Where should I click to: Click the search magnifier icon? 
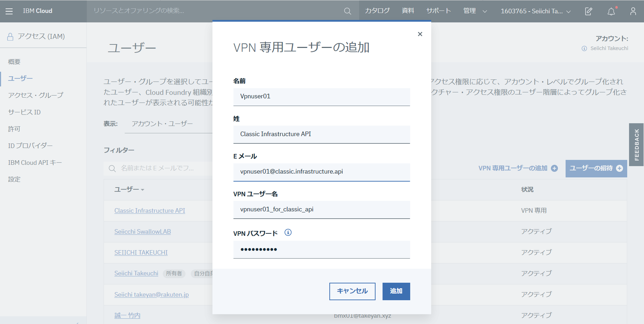(x=347, y=11)
